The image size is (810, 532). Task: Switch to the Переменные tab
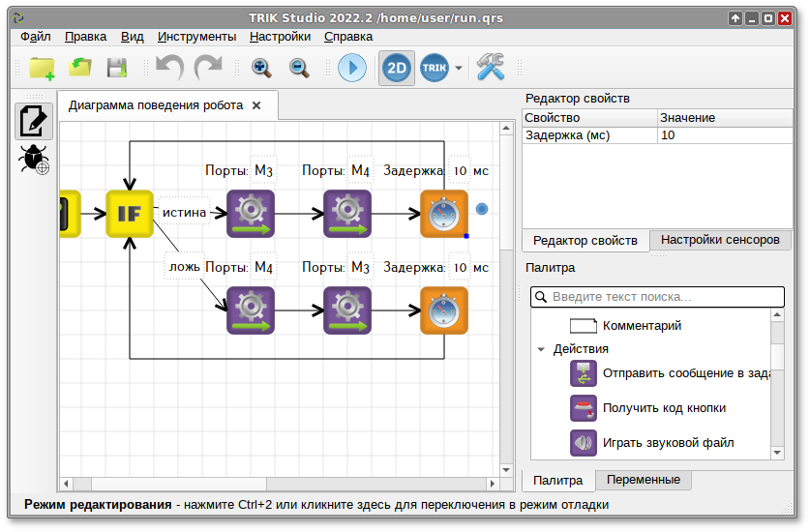643,480
